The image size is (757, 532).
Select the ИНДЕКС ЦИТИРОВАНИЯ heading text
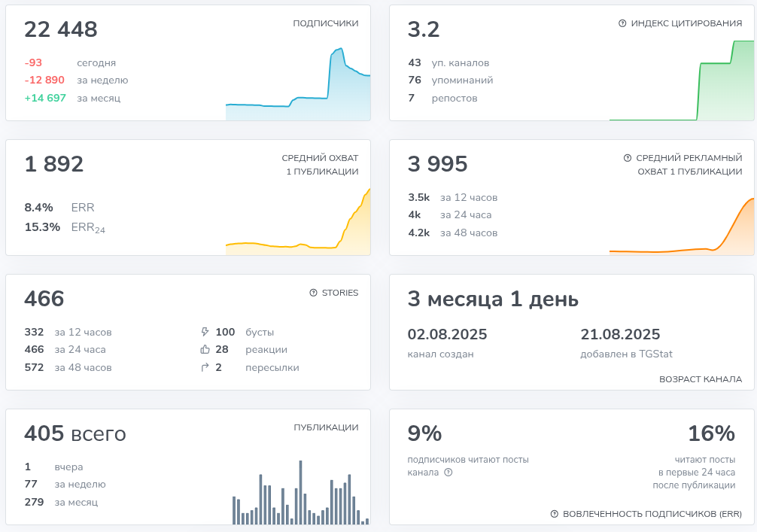[x=686, y=23]
